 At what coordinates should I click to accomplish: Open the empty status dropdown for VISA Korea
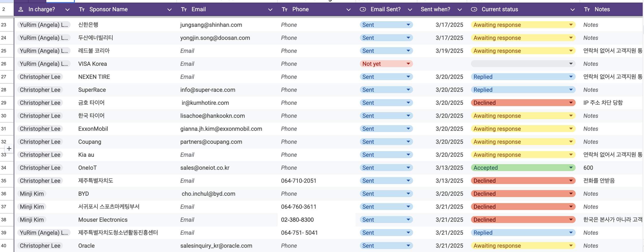[523, 64]
